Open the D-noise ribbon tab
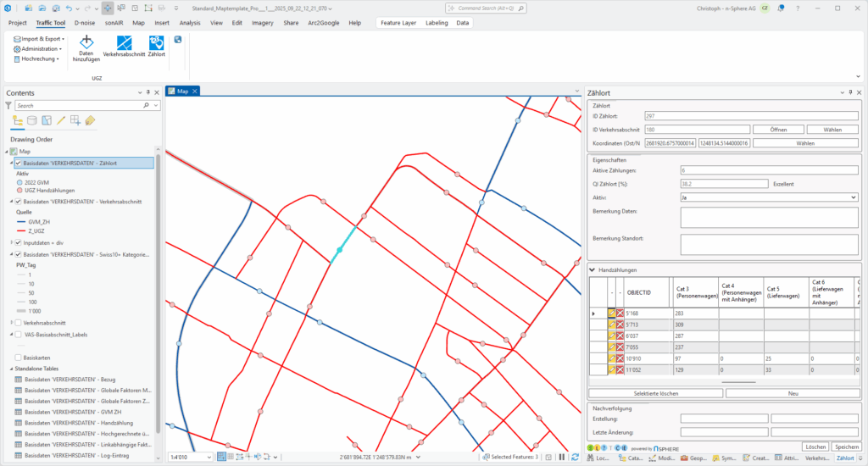 pos(85,23)
